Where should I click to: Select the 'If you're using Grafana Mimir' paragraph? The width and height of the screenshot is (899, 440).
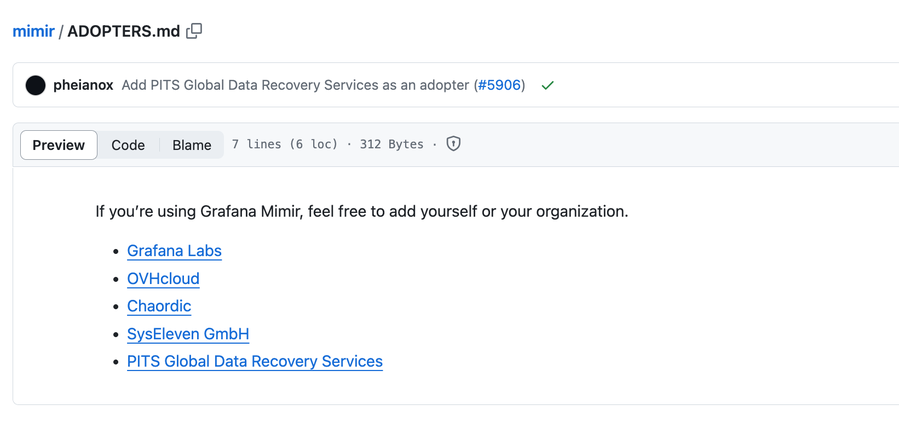[x=362, y=212]
